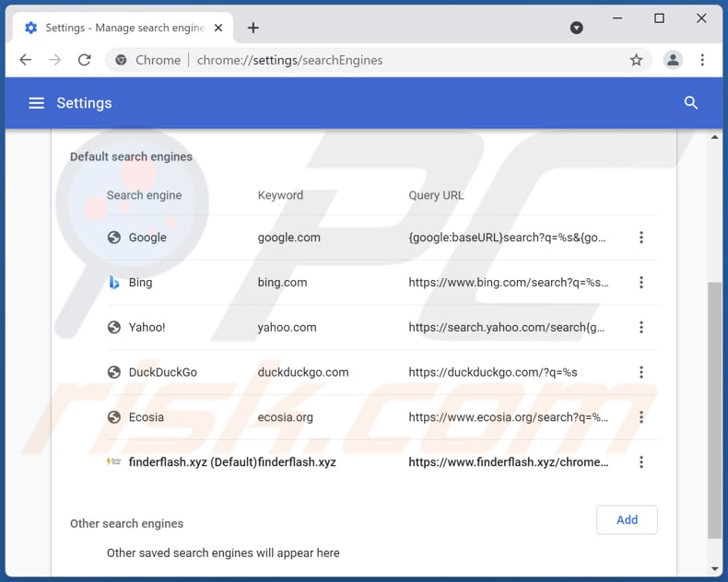Open more actions for Google row
This screenshot has width=728, height=582.
(641, 238)
